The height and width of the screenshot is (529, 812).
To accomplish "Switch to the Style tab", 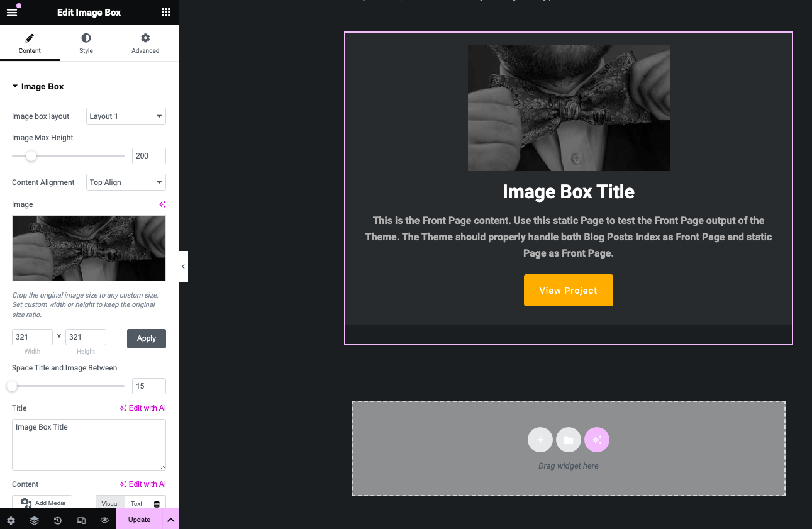I will point(86,43).
